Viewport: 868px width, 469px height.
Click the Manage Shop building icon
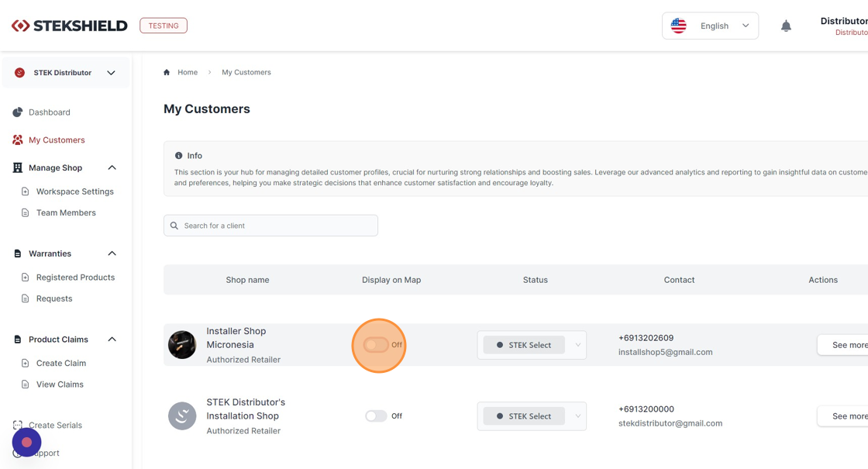click(x=18, y=167)
